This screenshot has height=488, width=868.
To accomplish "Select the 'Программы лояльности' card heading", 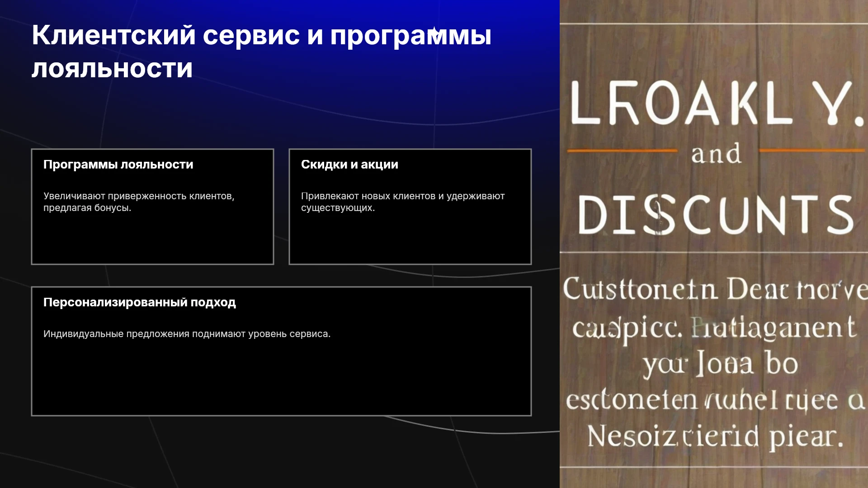I will pos(118,164).
